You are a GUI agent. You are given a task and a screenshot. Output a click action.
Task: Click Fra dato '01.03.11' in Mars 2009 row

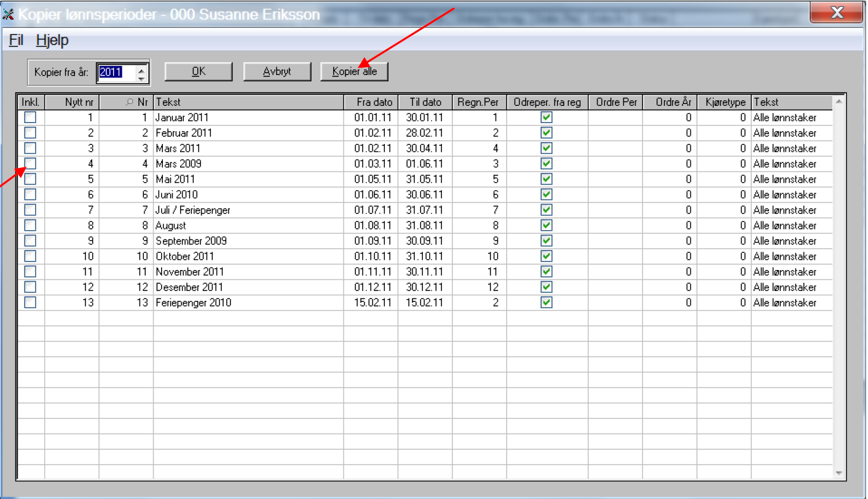(x=371, y=164)
